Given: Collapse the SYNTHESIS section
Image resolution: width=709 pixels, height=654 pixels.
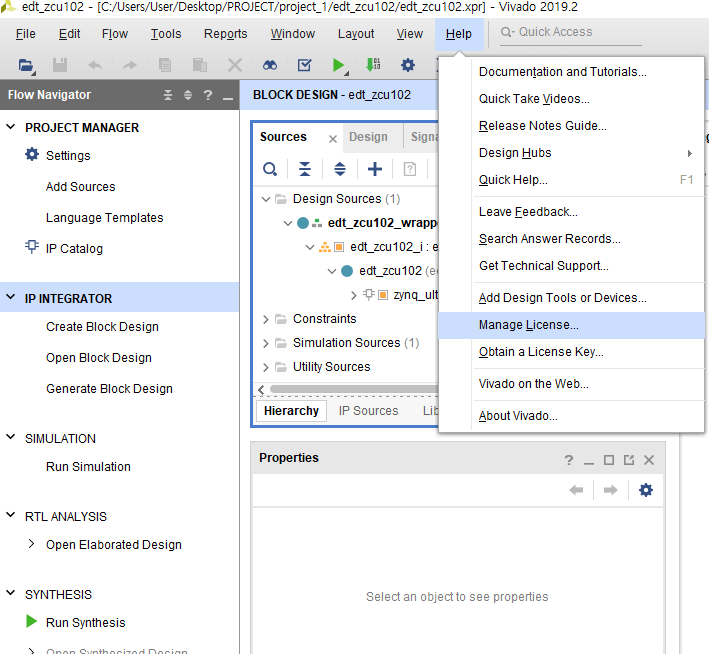Looking at the screenshot, I should (11, 593).
